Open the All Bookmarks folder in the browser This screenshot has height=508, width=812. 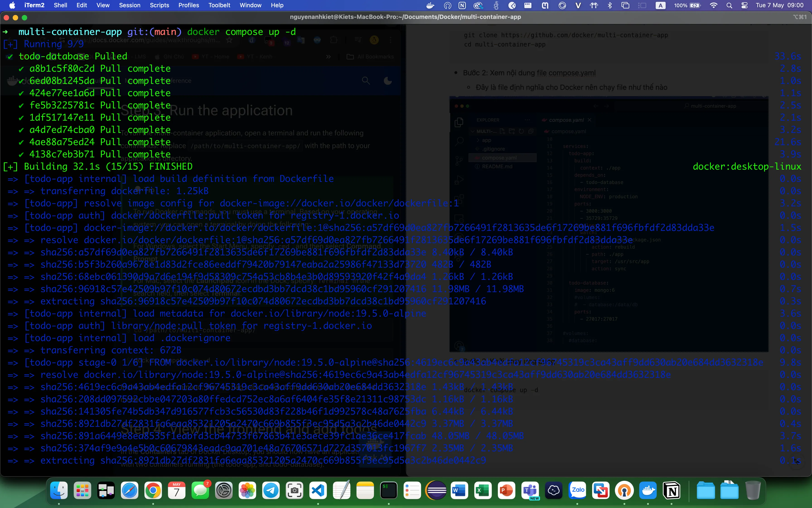pyautogui.click(x=370, y=57)
